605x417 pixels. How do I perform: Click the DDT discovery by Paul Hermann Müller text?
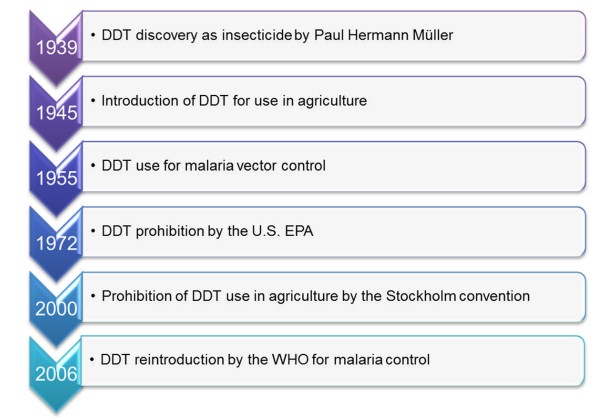coord(277,35)
